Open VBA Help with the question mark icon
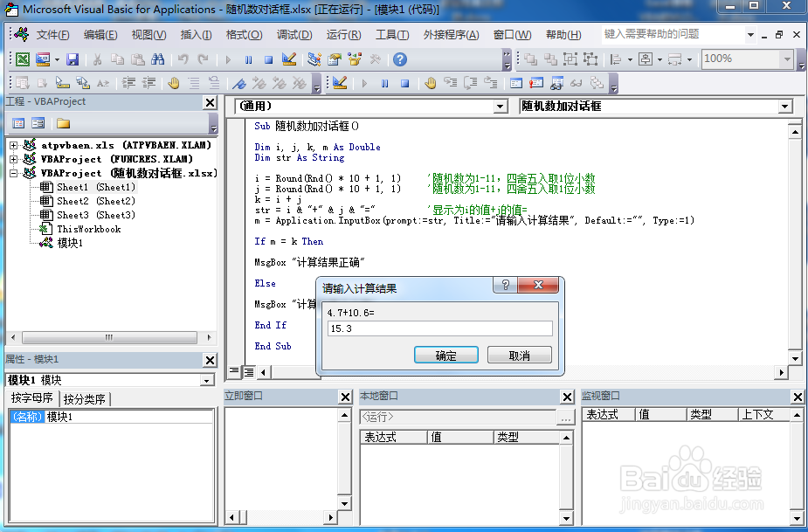The image size is (808, 532). pos(400,59)
